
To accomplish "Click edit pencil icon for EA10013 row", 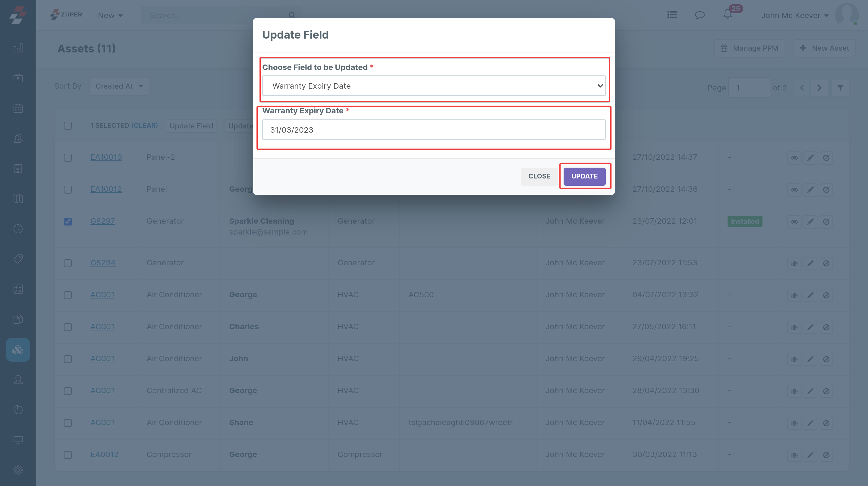I will pyautogui.click(x=810, y=158).
